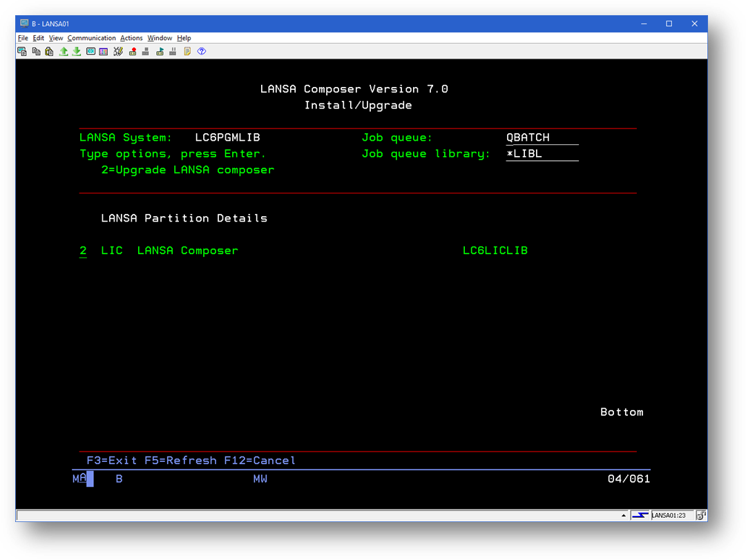Open the Window menu
746x560 pixels.
pos(160,38)
